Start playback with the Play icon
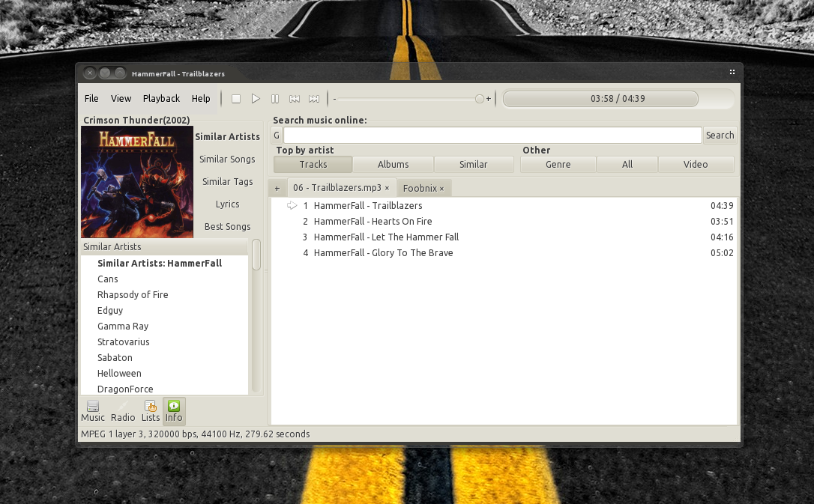The height and width of the screenshot is (504, 814). pos(256,98)
